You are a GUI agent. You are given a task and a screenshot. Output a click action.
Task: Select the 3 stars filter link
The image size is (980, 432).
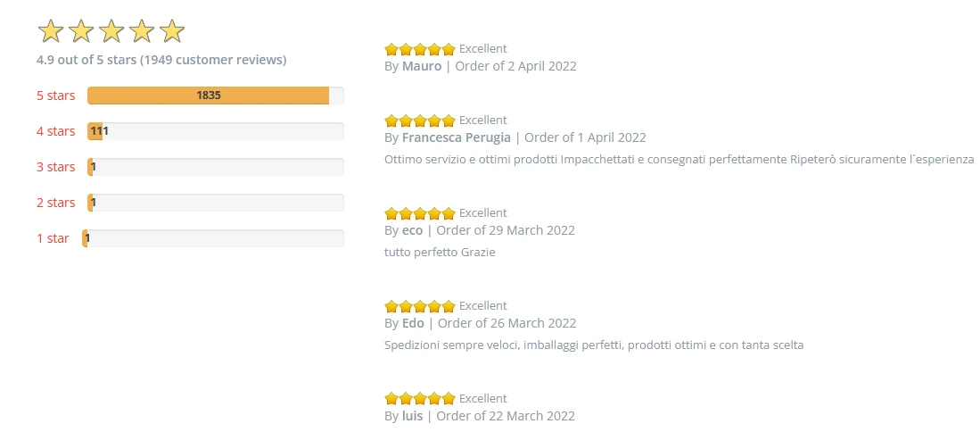(55, 167)
